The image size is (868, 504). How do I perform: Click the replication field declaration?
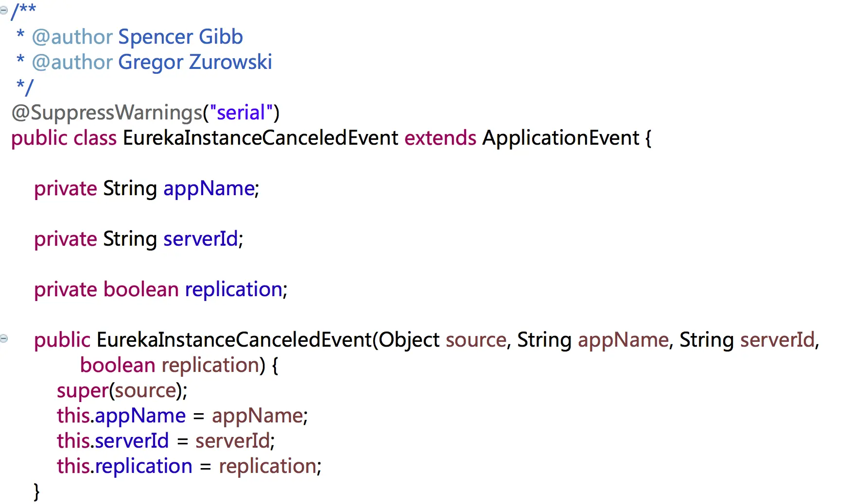pos(234,289)
